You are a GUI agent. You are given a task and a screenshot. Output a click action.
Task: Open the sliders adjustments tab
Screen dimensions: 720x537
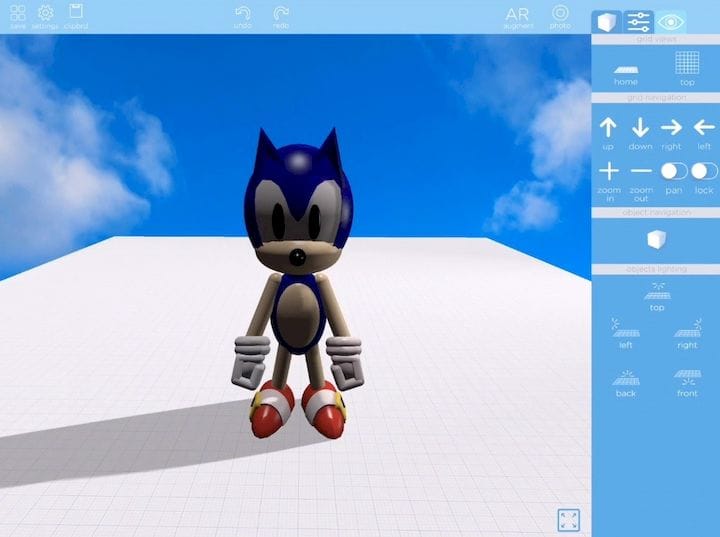click(x=638, y=21)
